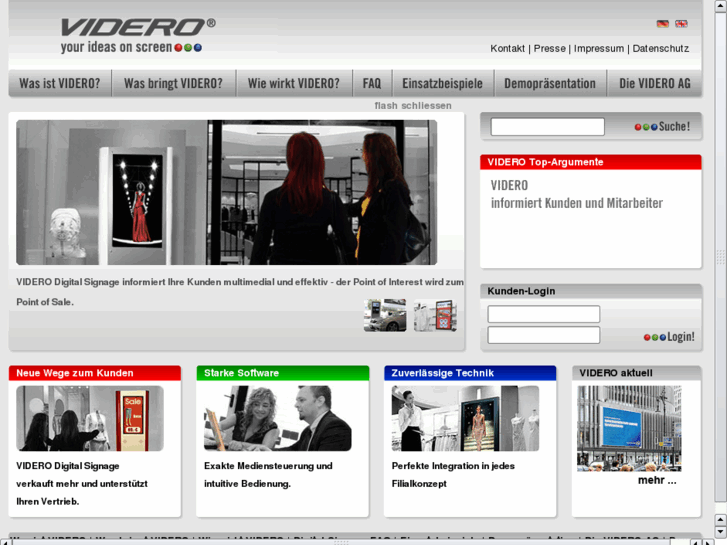Click the 'VIDERO aktuell' building image
The width and height of the screenshot is (727, 545).
[629, 429]
